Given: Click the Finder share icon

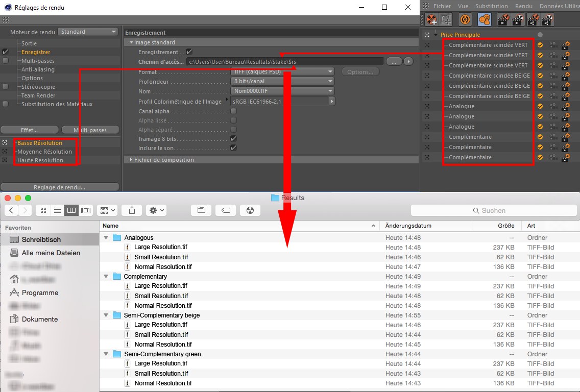Looking at the screenshot, I should coord(132,210).
